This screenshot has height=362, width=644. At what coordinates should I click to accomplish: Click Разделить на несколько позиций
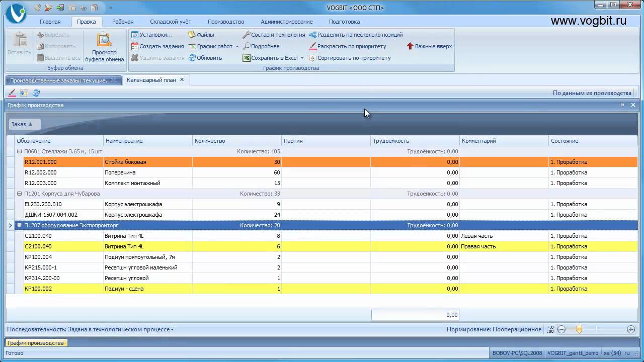pyautogui.click(x=356, y=35)
